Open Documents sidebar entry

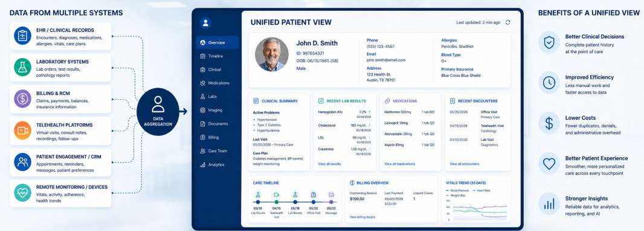click(217, 124)
